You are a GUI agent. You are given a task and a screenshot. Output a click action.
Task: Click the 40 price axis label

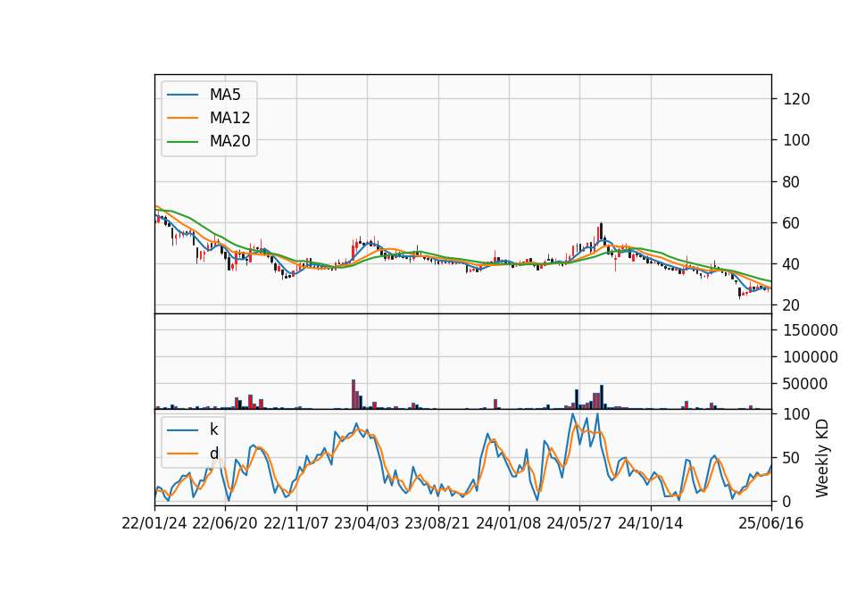(x=792, y=264)
